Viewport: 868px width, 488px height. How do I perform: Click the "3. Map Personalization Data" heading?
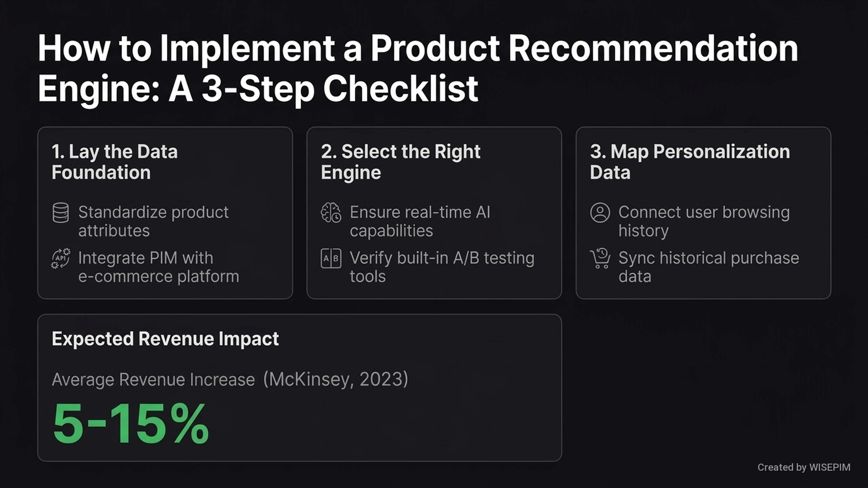[x=690, y=162]
